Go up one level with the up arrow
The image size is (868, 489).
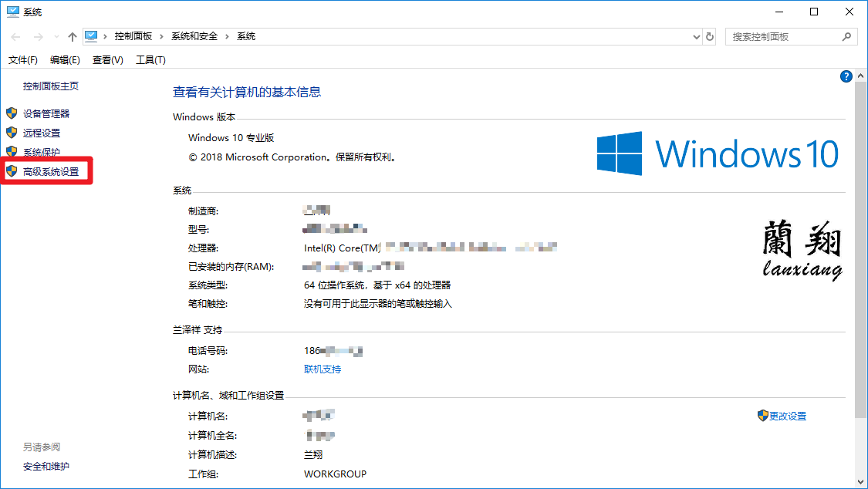[x=72, y=36]
